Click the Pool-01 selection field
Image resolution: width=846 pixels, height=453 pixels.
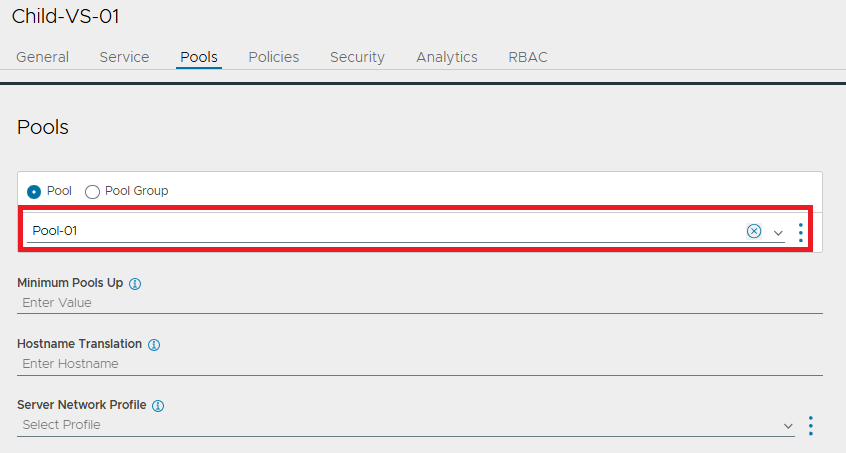383,231
